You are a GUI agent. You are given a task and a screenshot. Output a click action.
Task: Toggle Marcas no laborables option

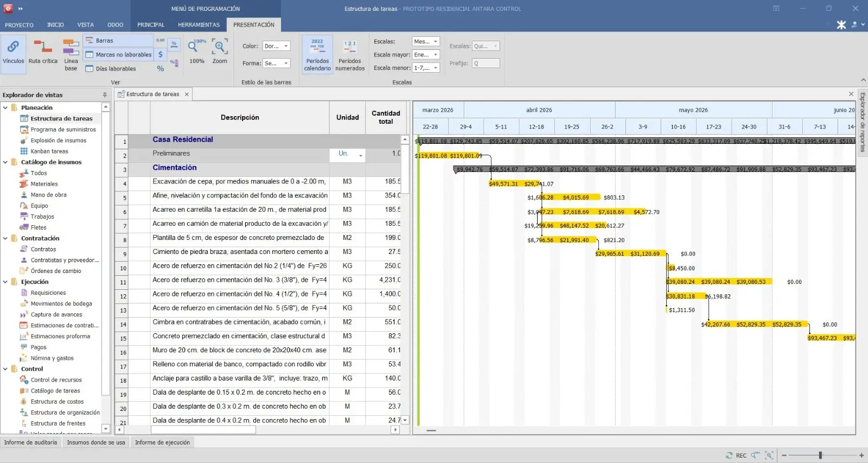click(x=118, y=55)
